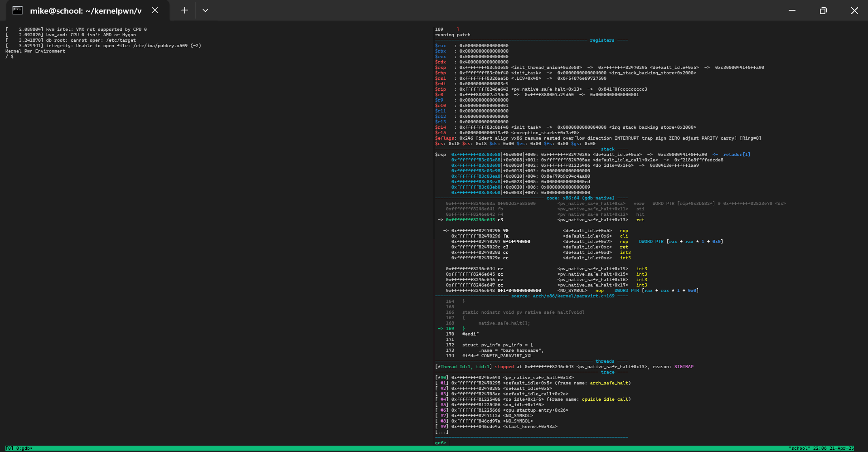Image resolution: width=868 pixels, height=452 pixels.
Task: Click the $rax register label
Action: click(441, 46)
